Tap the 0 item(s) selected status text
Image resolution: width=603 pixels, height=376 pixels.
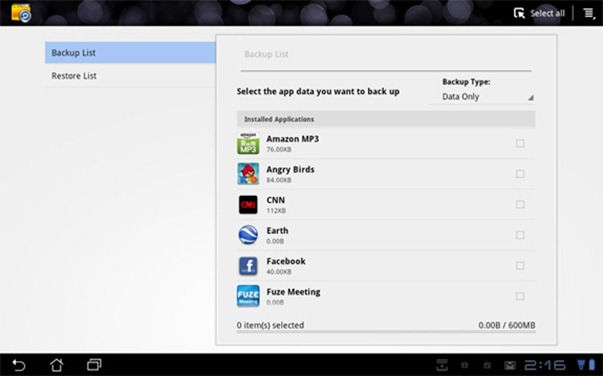[x=270, y=325]
